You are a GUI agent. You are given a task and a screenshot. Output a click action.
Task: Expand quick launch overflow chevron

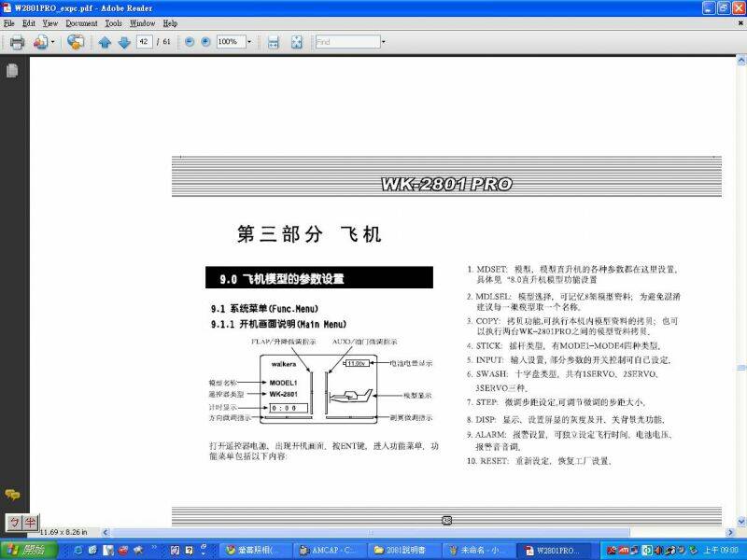(x=154, y=548)
